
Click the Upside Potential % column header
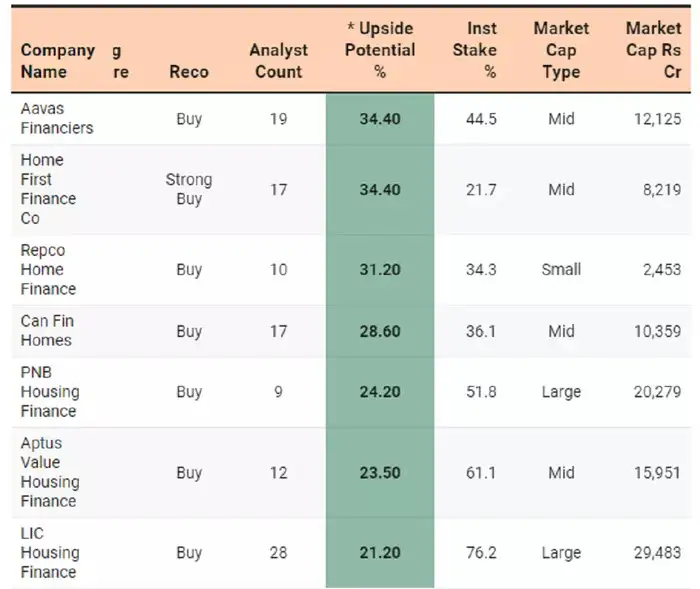[380, 50]
